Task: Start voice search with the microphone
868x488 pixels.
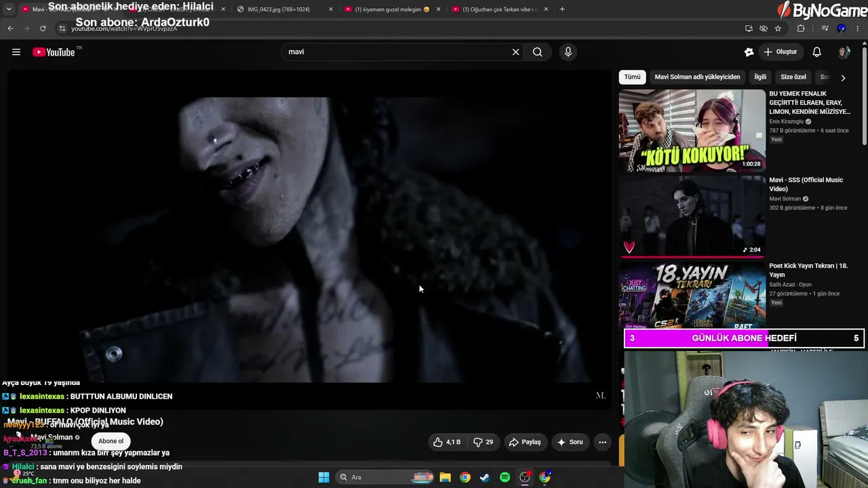Action: point(568,52)
